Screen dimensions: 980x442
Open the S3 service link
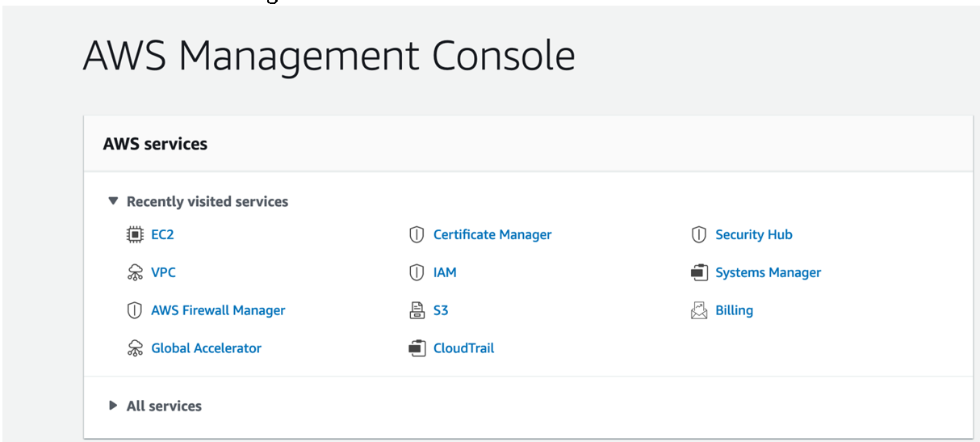(441, 310)
